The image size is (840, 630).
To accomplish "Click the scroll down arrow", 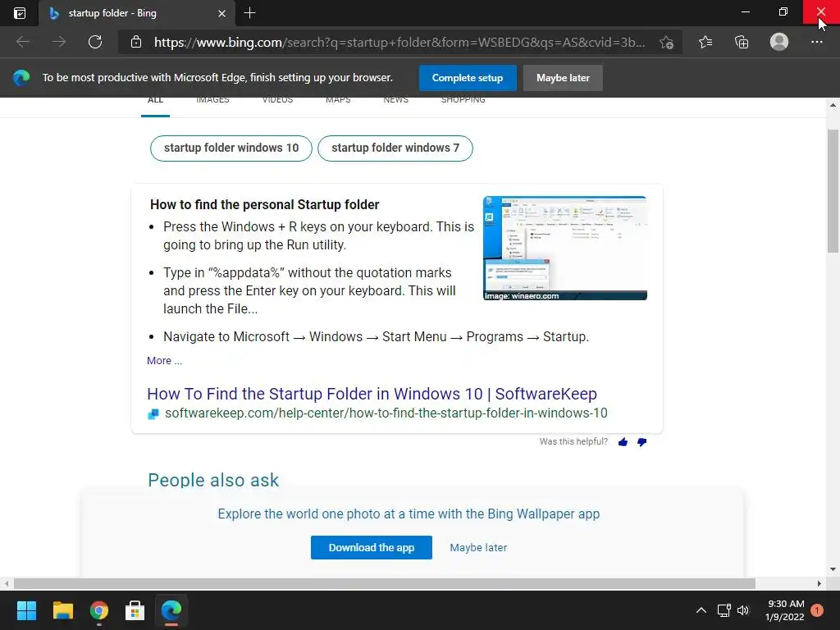I will tap(833, 569).
